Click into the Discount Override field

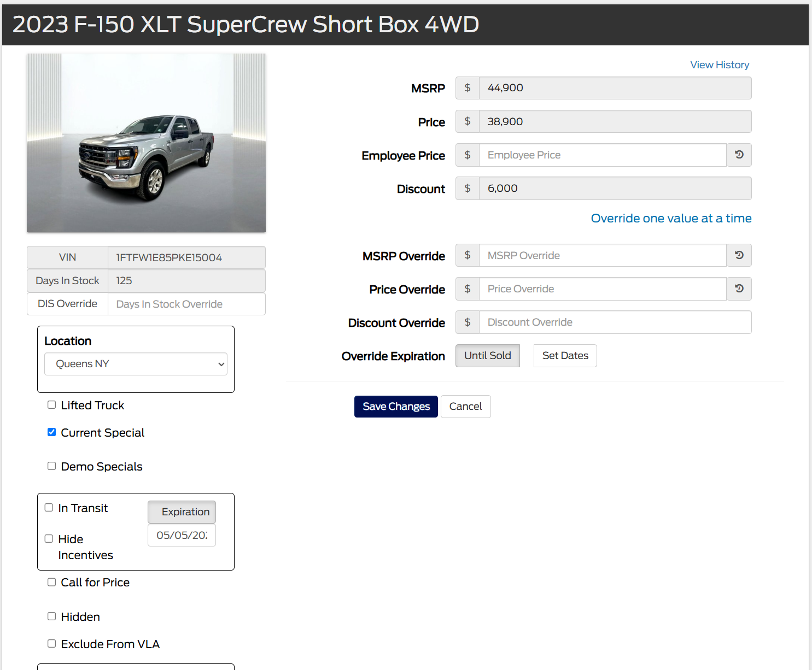(615, 322)
